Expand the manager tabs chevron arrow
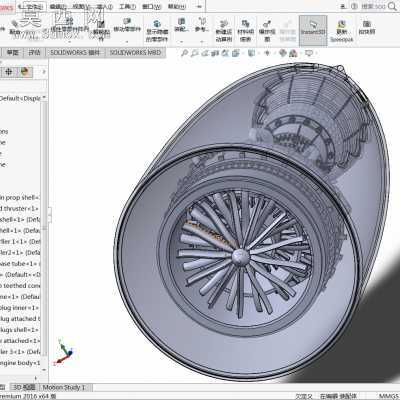Screen dimensions: 400x400 tap(44, 72)
